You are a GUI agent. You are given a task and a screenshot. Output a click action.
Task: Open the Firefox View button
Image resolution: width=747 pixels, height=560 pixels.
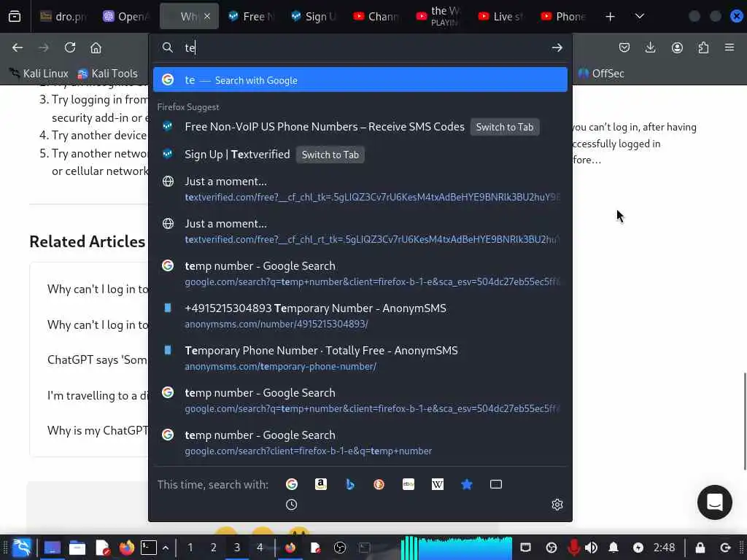[15, 17]
